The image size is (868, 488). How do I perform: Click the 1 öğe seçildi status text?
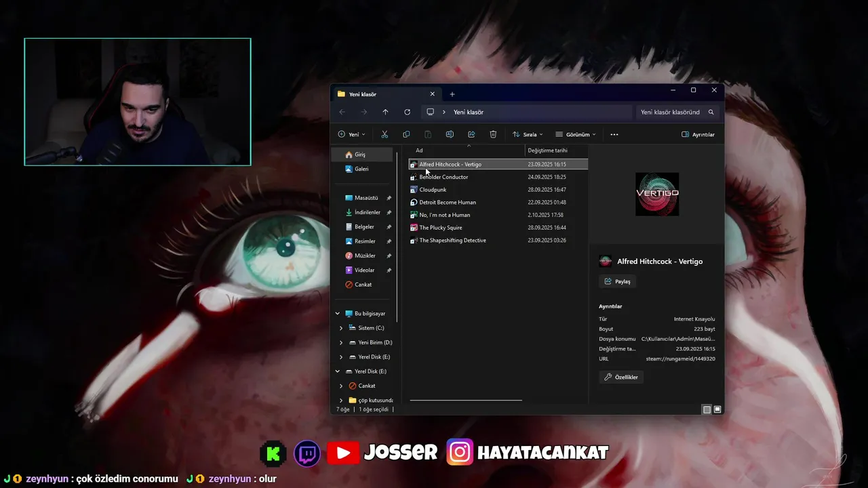(374, 409)
